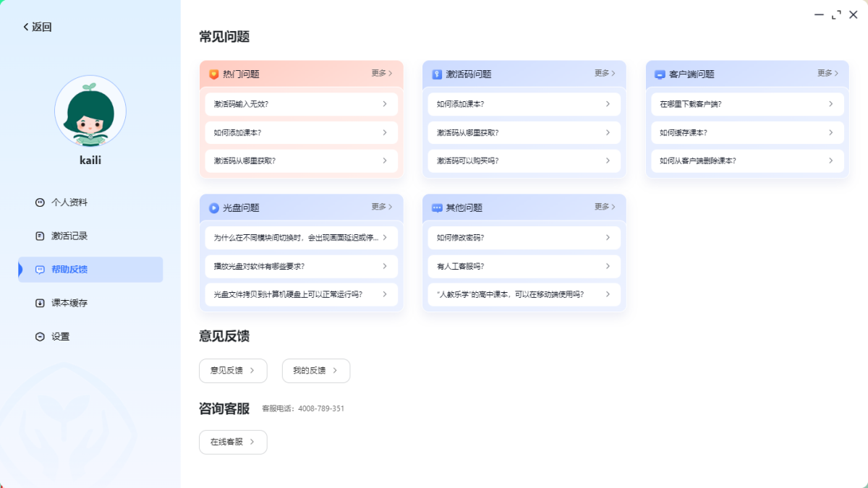Expand 更多 in the 热门问题 card
The height and width of the screenshot is (488, 868).
pyautogui.click(x=382, y=73)
